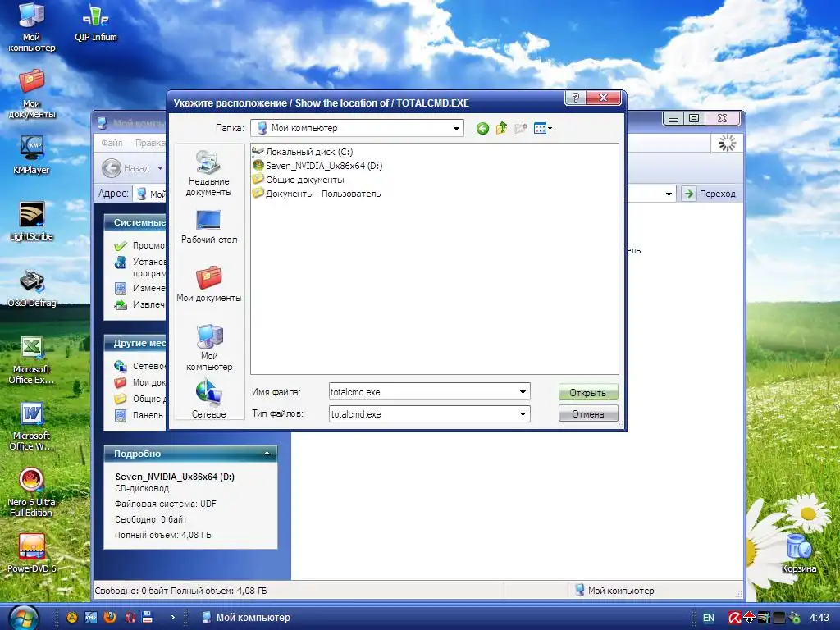Image resolution: width=840 pixels, height=630 pixels.
Task: Click Мои документы link in Другие места
Action: click(141, 382)
